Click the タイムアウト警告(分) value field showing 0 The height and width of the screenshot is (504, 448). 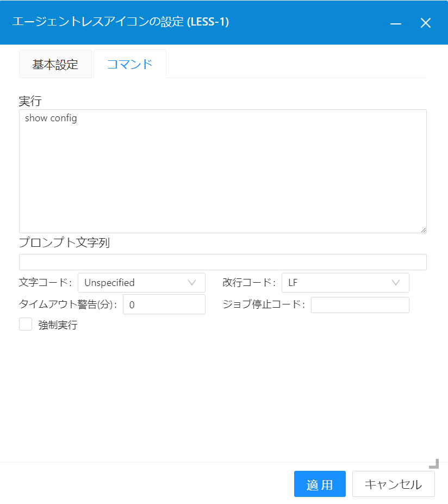(x=163, y=304)
